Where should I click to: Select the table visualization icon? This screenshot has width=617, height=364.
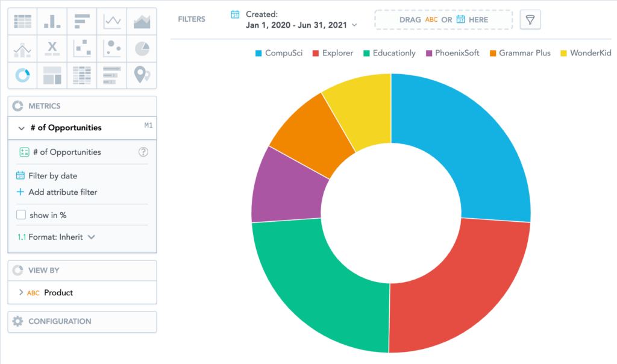click(22, 21)
